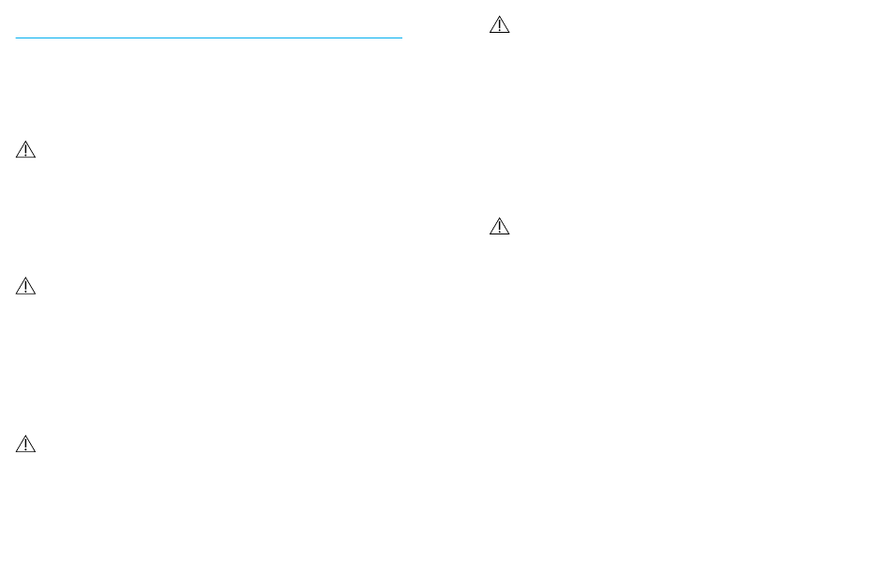Viewport: 891px width, 588px height.
Task: Select the exclamation triangle between two left-column triangles
Action: (25, 286)
